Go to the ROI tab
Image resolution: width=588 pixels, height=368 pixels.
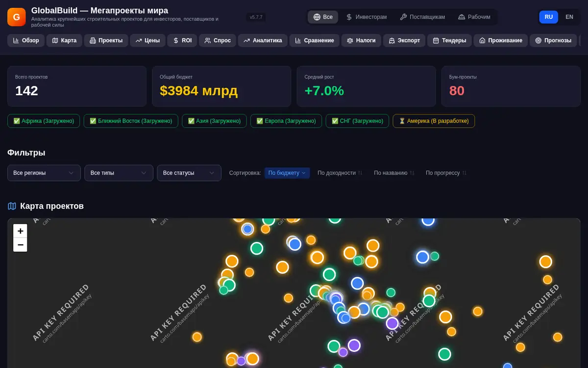coord(182,40)
